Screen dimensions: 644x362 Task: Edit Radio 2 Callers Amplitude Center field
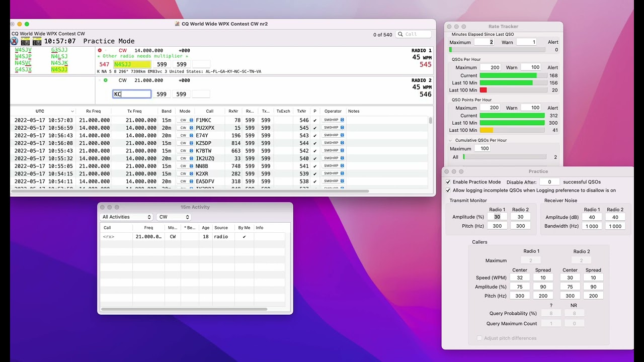click(570, 287)
